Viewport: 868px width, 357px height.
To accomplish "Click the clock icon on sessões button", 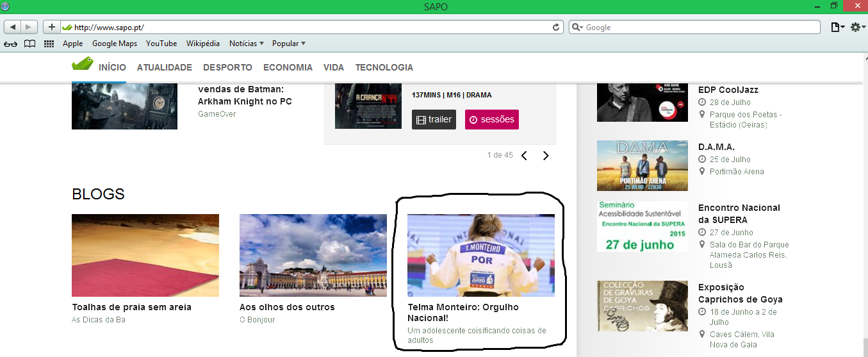I will (x=473, y=120).
